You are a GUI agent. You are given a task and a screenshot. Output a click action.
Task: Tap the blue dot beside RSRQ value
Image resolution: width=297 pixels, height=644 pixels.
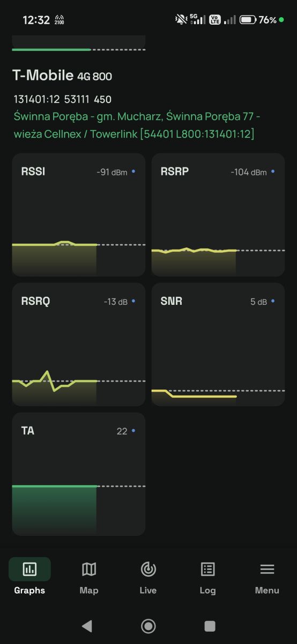click(133, 302)
